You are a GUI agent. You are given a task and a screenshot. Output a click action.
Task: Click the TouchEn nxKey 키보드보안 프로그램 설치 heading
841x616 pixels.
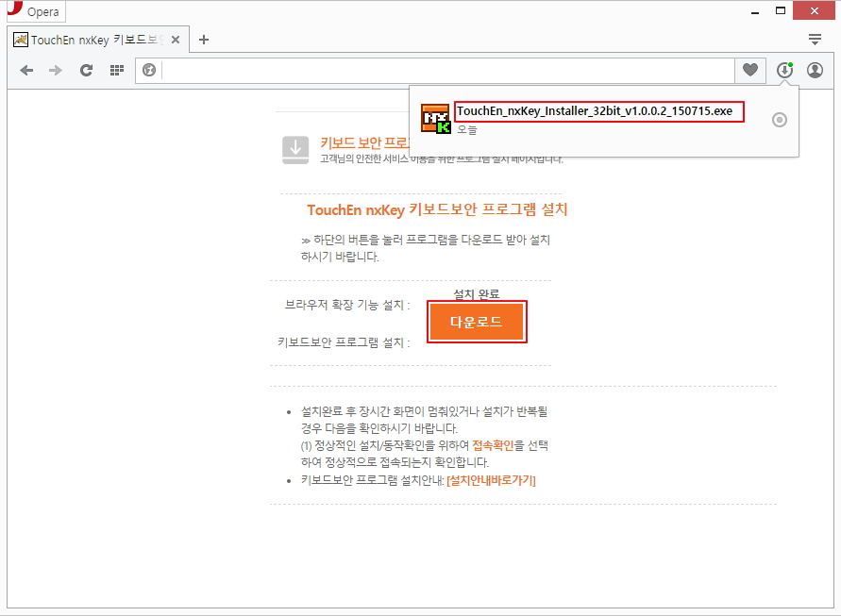437,209
